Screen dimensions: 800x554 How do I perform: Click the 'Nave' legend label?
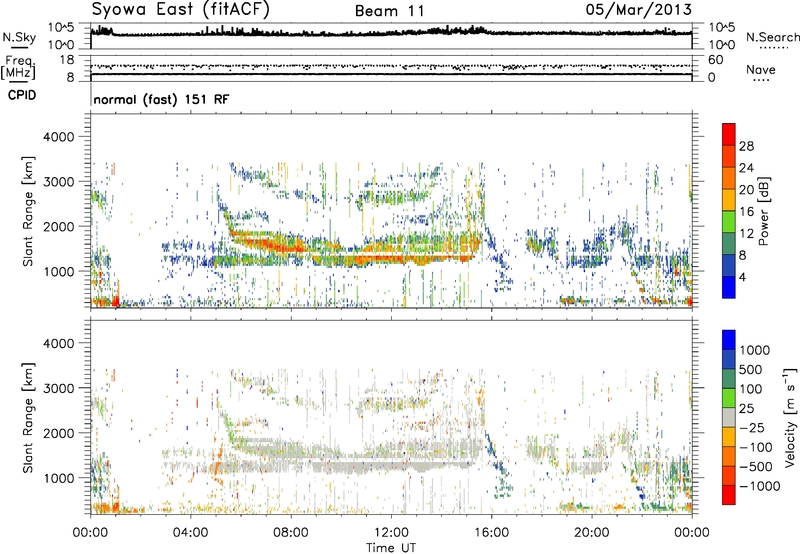point(760,70)
